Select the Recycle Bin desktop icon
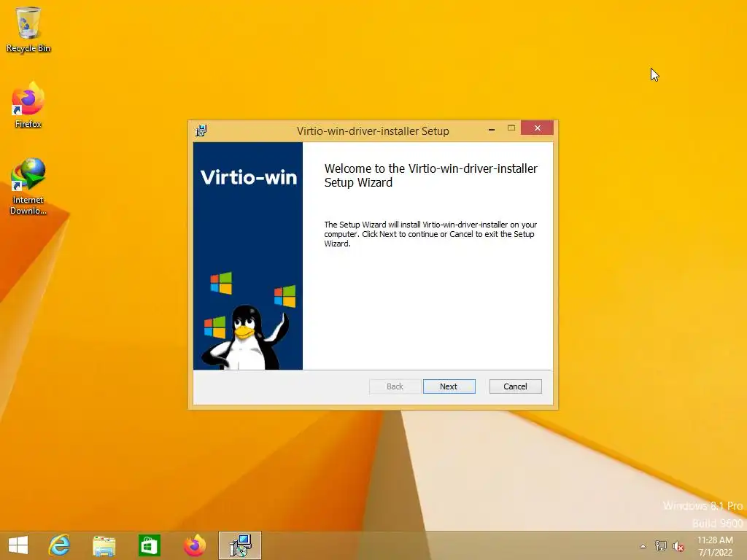Image resolution: width=747 pixels, height=560 pixels. (28, 29)
